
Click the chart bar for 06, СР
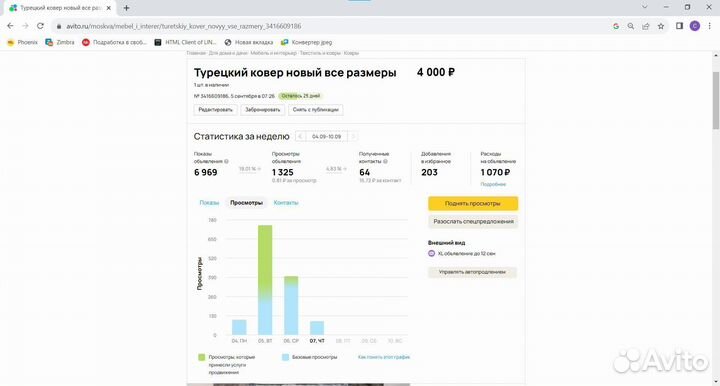coord(291,306)
